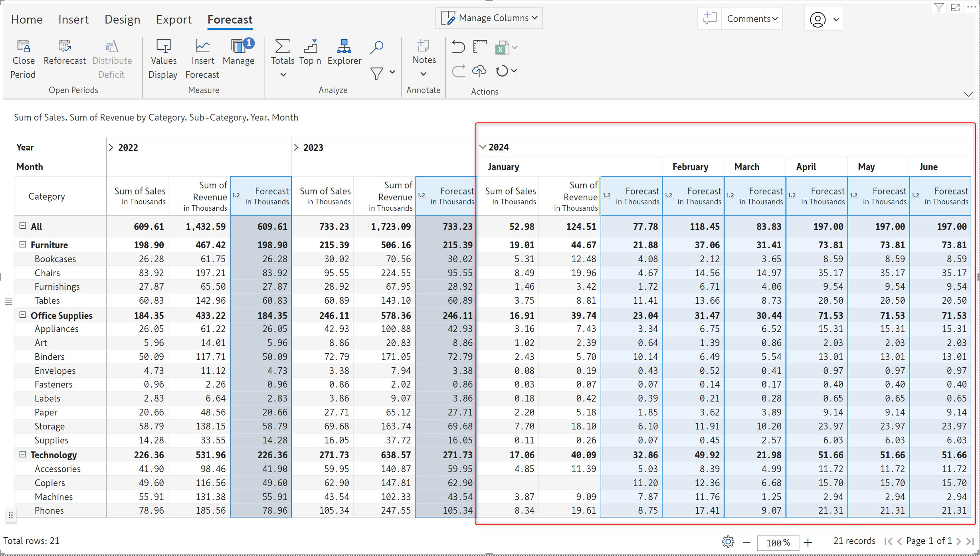The width and height of the screenshot is (980, 556).
Task: Switch to the Export tab
Action: point(174,19)
